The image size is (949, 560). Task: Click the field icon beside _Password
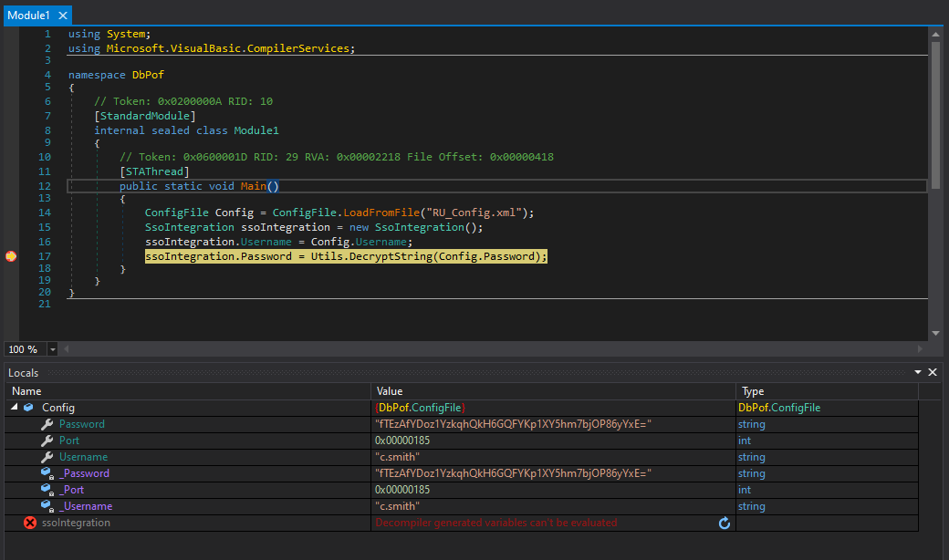[47, 473]
